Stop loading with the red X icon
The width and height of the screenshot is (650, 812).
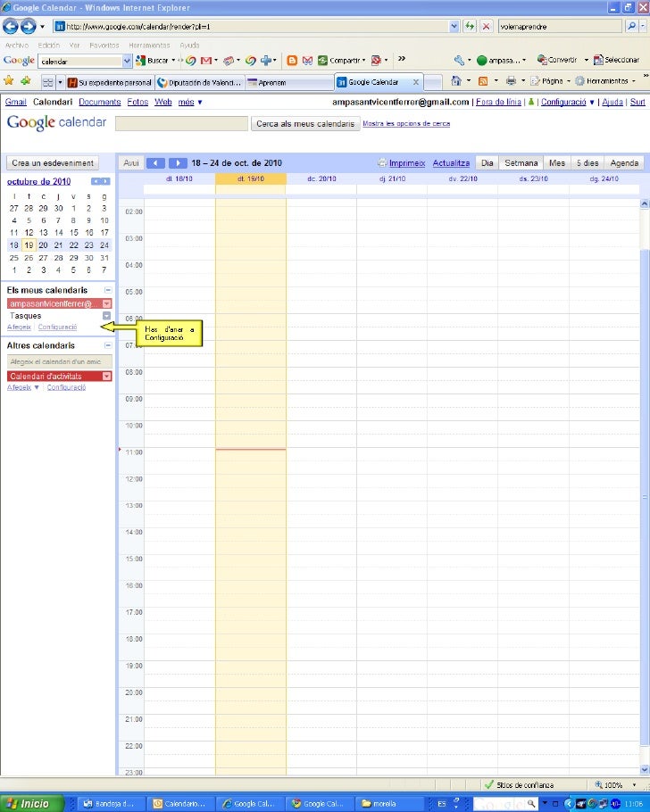click(486, 26)
